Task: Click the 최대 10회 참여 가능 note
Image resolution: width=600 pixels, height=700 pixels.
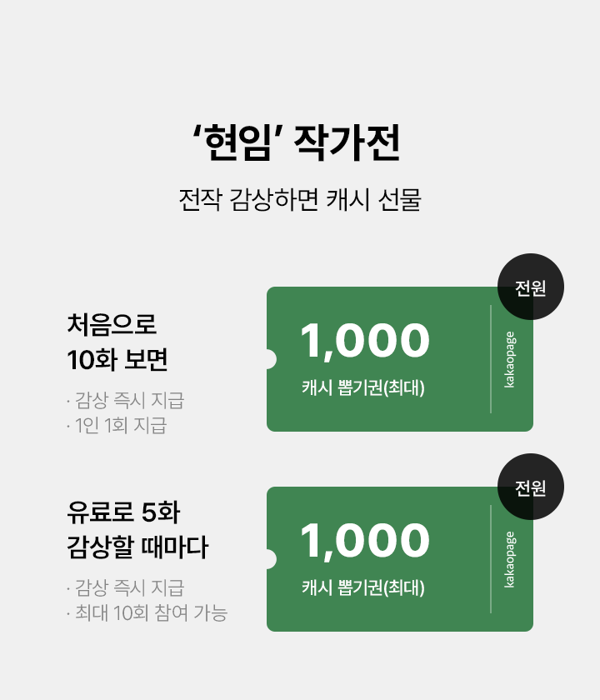Action: (x=147, y=614)
